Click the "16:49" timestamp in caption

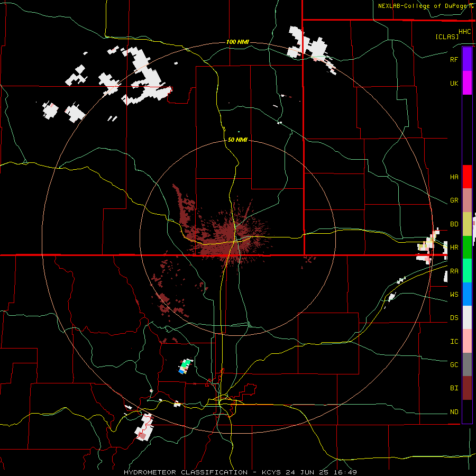(345, 472)
